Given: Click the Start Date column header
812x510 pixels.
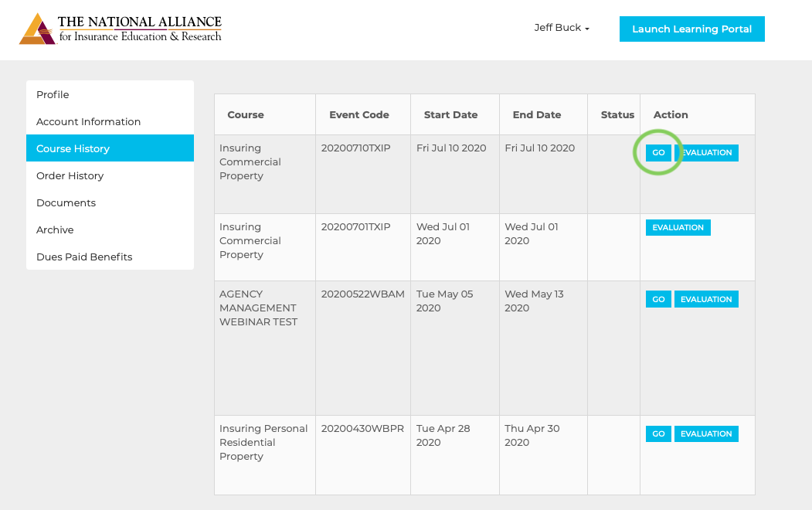Looking at the screenshot, I should tap(450, 114).
